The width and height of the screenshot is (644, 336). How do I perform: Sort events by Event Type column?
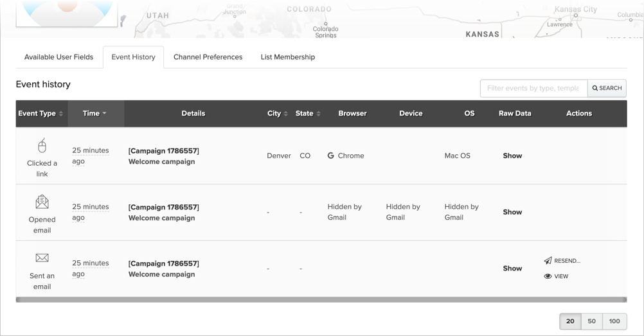click(x=41, y=114)
